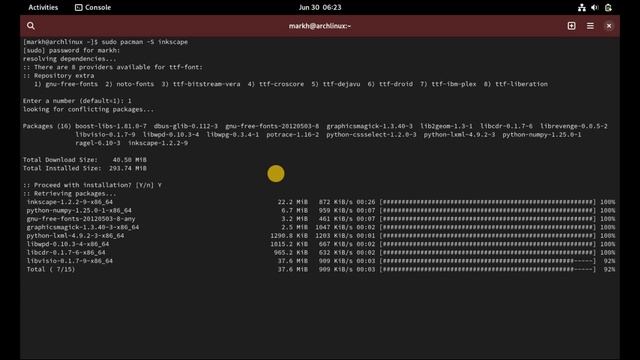Image resolution: width=640 pixels, height=360 pixels.
Task: Click the 'Total Installed Size' line
Action: click(x=84, y=168)
